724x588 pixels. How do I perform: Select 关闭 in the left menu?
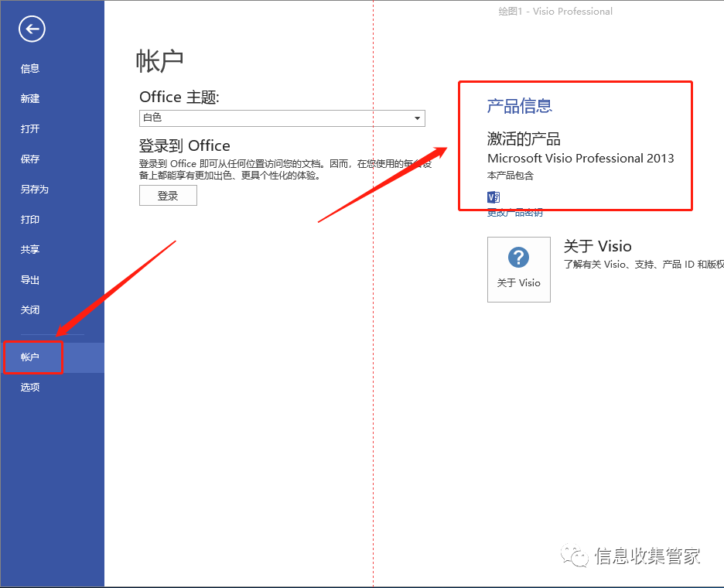click(29, 309)
